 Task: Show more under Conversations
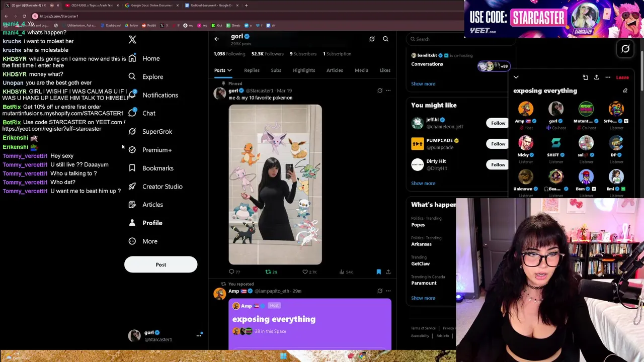tap(423, 84)
